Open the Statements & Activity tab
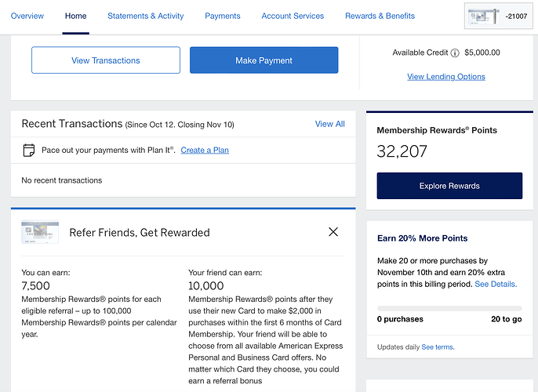Screen dimensions: 538x392 pyautogui.click(x=146, y=16)
